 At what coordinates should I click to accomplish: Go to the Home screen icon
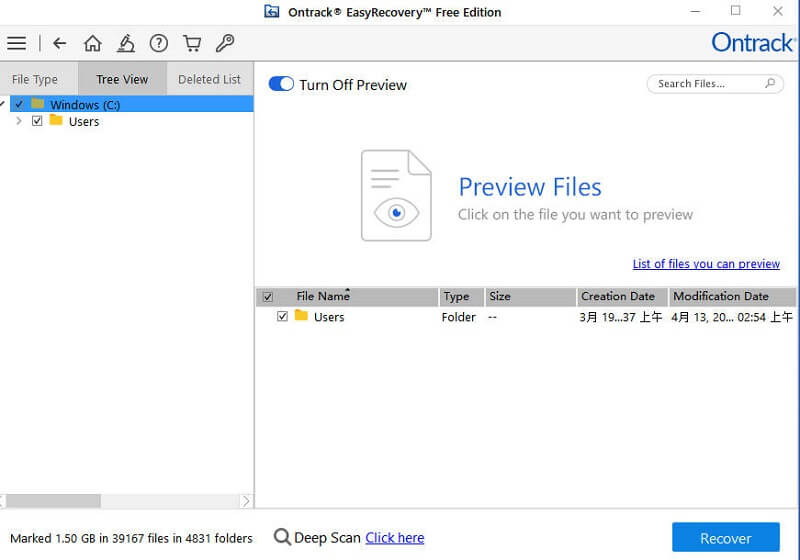point(92,43)
